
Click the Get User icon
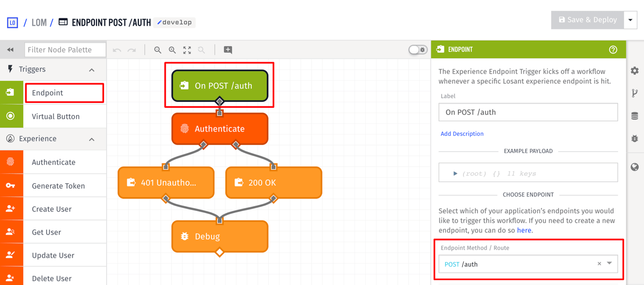11,232
